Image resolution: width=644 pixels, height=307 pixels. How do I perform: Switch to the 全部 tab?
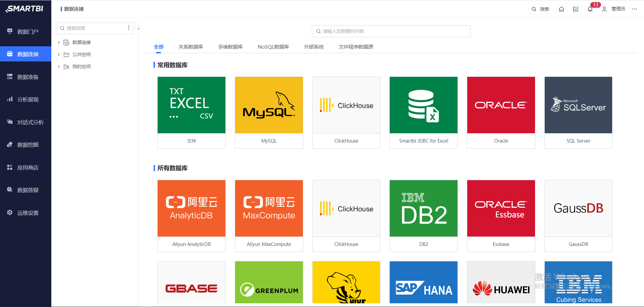tap(159, 47)
